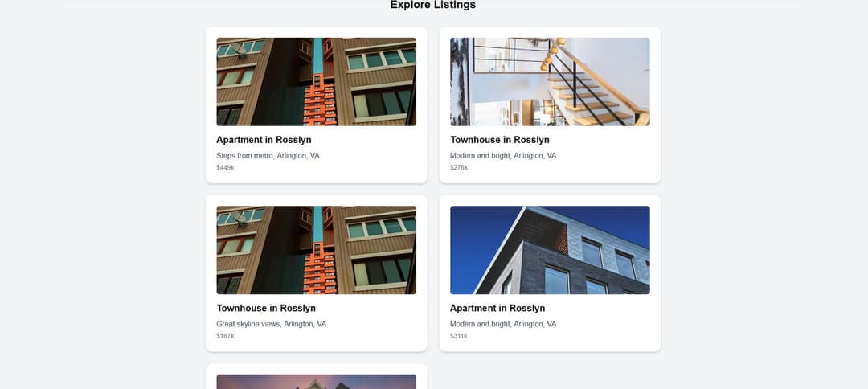Screen dimensions: 868x389
Task: Click the $278k price label
Action: 459,168
